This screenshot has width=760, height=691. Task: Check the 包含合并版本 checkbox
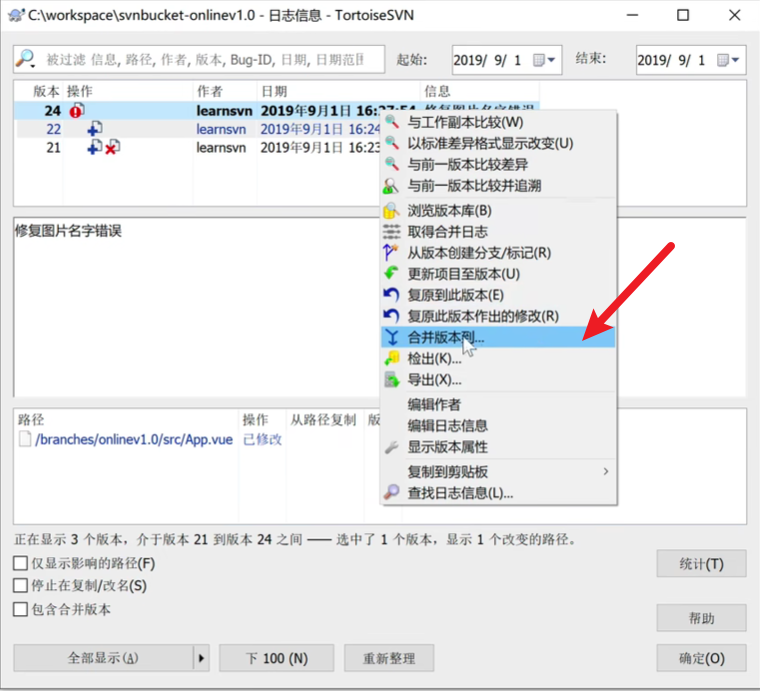(x=20, y=609)
